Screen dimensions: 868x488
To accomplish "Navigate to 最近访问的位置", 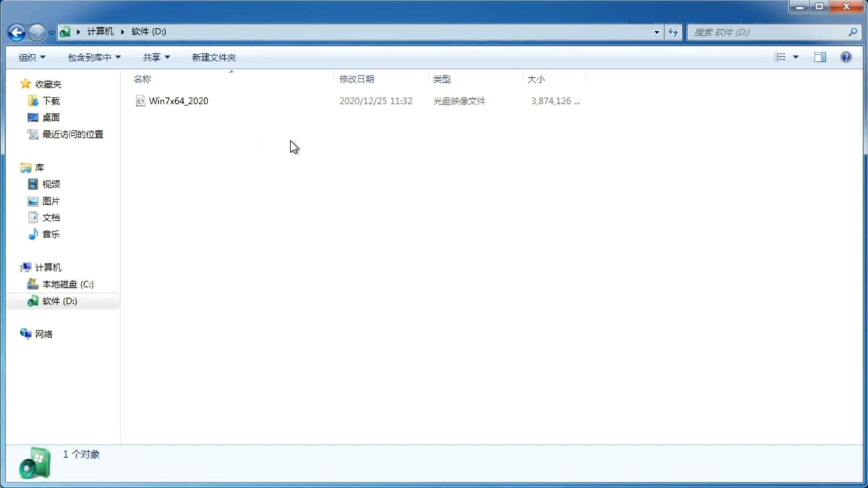I will (72, 134).
